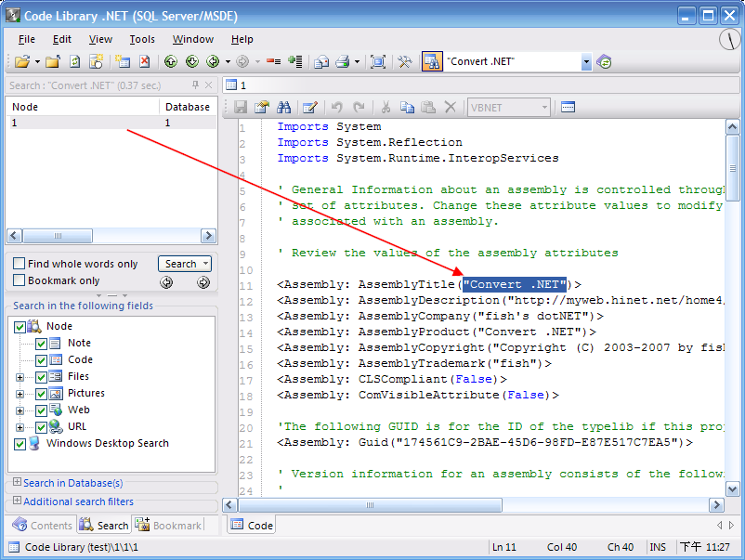Viewport: 745px width, 560px height.
Task: Click the full screen toolbar icon
Action: point(378,61)
